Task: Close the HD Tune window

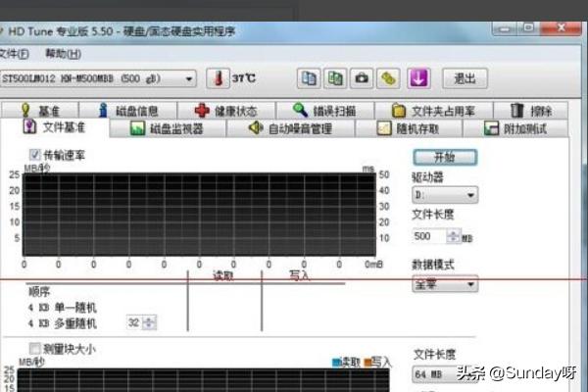Action: click(561, 28)
